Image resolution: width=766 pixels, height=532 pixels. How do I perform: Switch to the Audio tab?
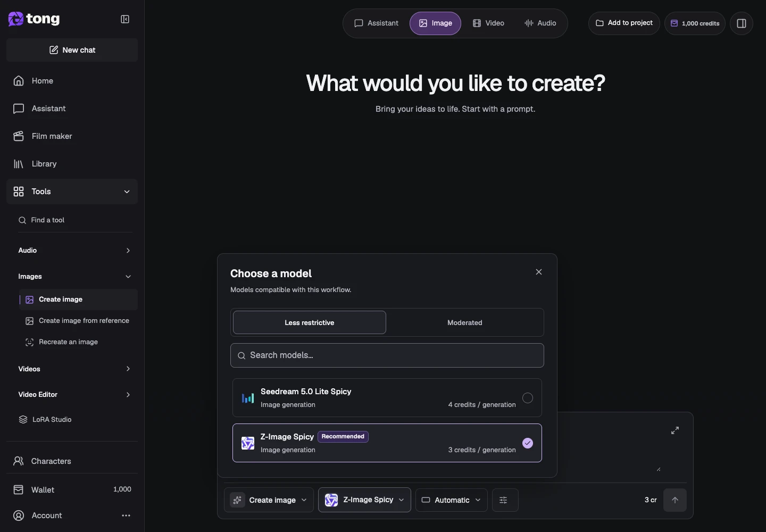coord(540,23)
